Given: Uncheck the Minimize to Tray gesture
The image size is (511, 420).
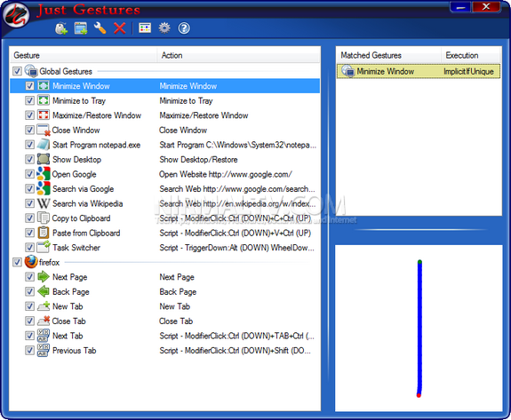Looking at the screenshot, I should click(29, 100).
